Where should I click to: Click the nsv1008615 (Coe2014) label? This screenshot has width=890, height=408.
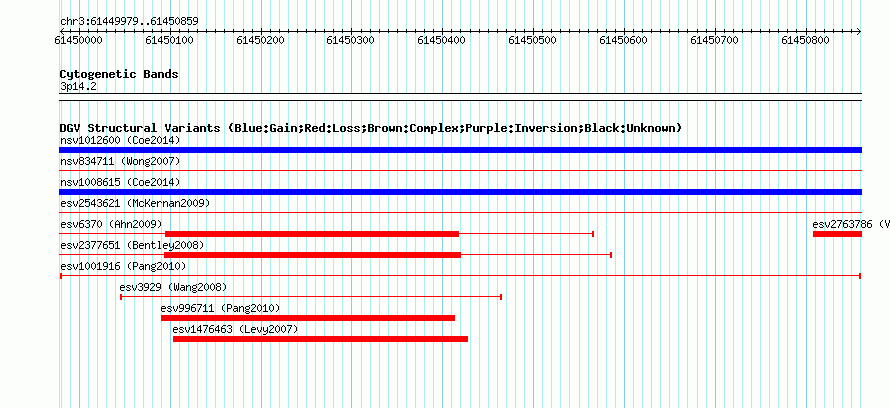tap(120, 183)
